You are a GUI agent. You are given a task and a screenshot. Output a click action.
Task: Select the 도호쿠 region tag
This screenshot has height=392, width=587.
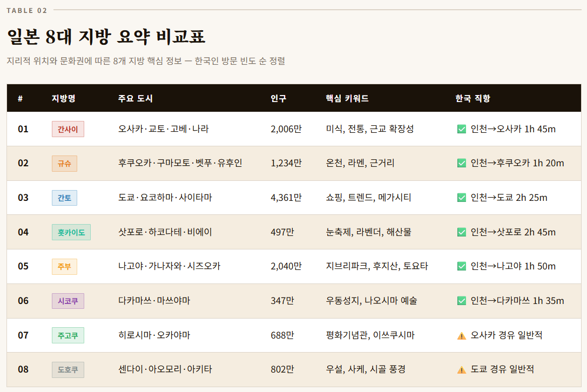(68, 369)
